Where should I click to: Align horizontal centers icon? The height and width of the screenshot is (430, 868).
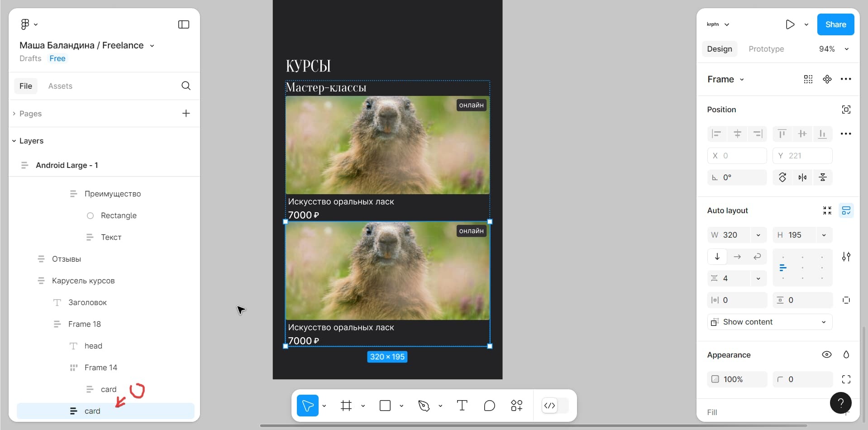[737, 134]
